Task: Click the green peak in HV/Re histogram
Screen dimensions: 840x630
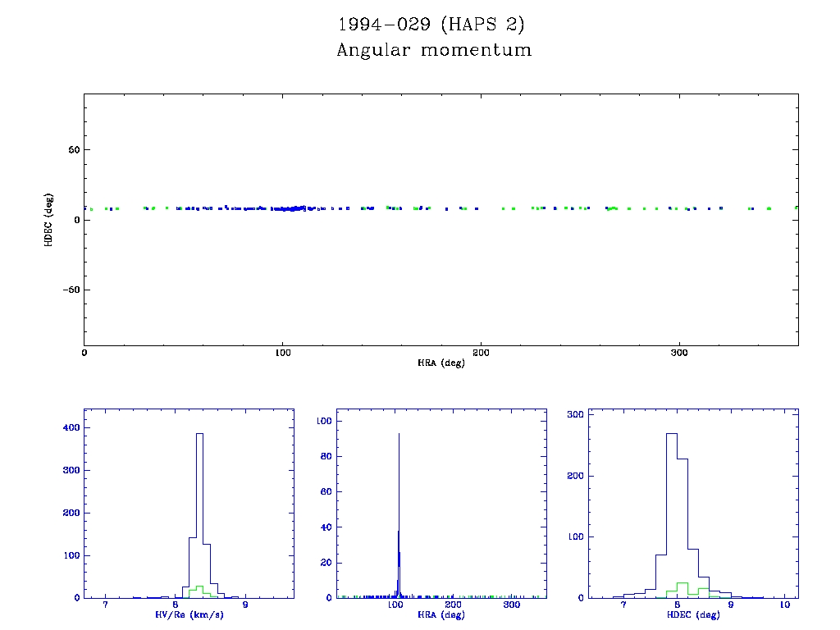Action: pos(199,588)
